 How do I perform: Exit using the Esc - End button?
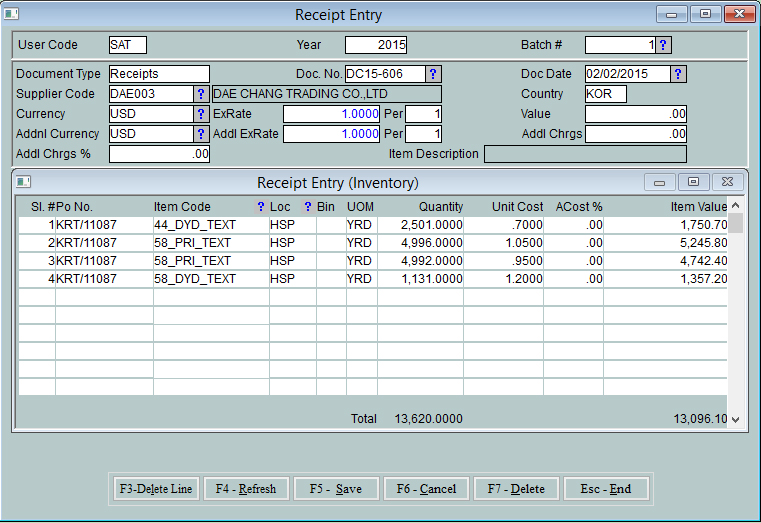click(606, 489)
